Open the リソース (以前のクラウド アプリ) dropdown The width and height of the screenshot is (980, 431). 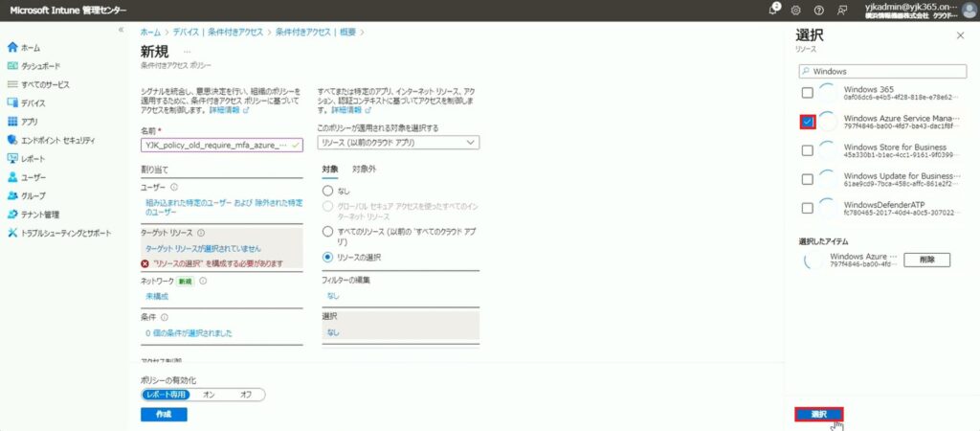(x=398, y=143)
